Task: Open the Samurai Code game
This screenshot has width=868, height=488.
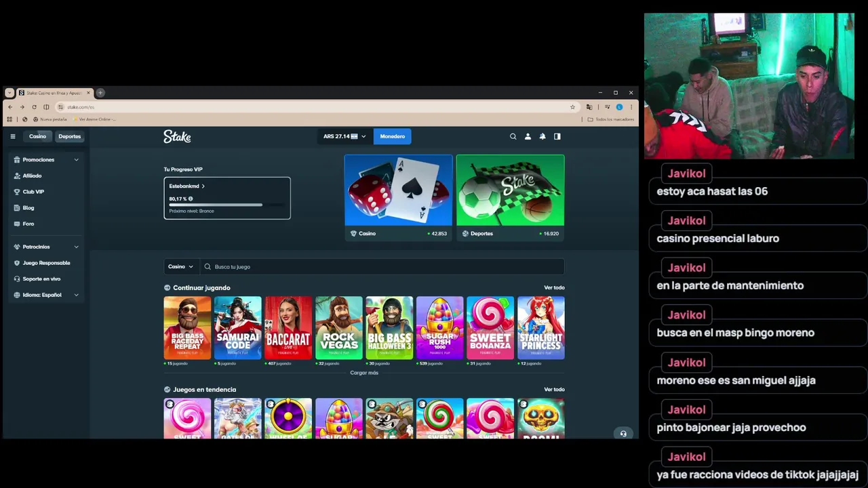Action: 237,327
